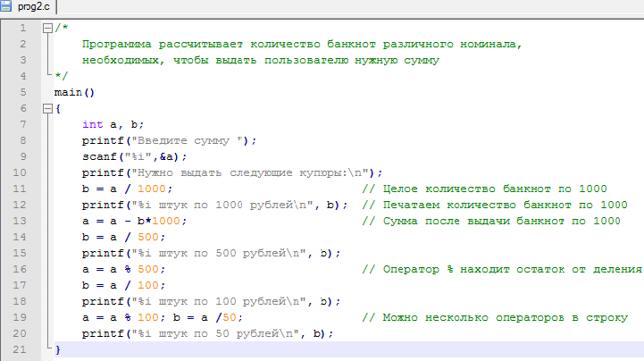644x361 pixels.
Task: Click the comment end '*/' on line 4
Action: click(x=62, y=76)
